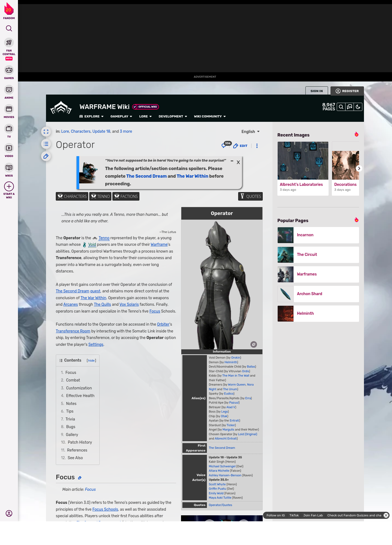Open the Factions navigation tab
Image resolution: width=392 pixels, height=545 pixels.
[126, 196]
